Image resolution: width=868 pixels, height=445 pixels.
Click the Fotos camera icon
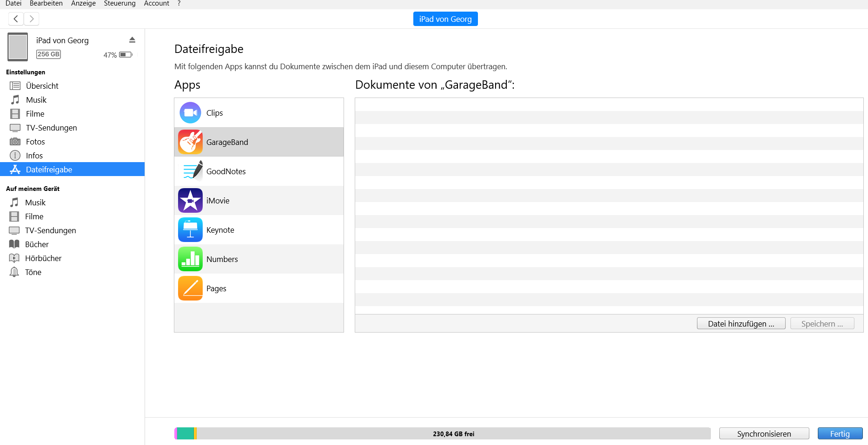(15, 142)
